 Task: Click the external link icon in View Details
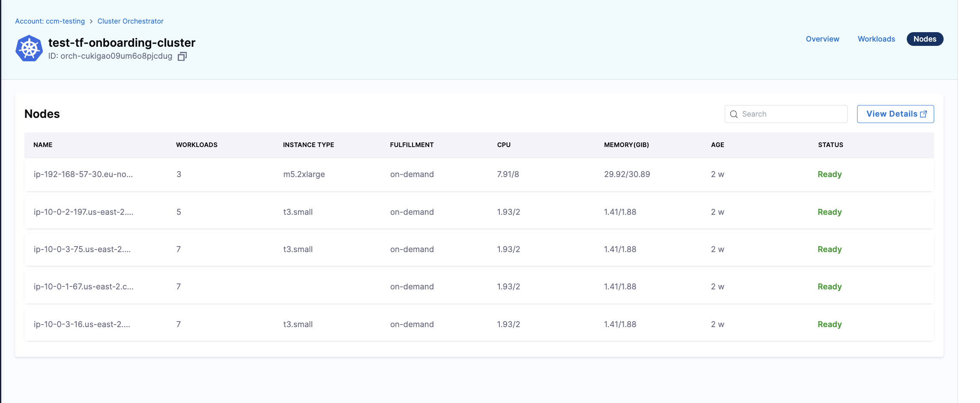point(923,114)
